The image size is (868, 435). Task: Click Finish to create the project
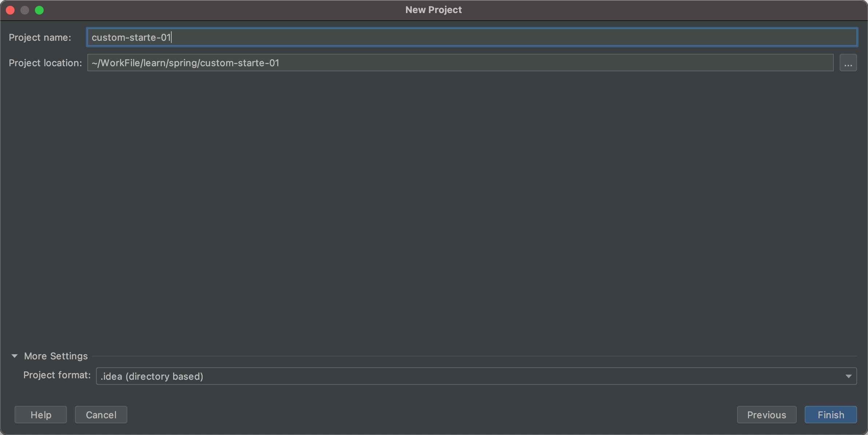pyautogui.click(x=831, y=415)
